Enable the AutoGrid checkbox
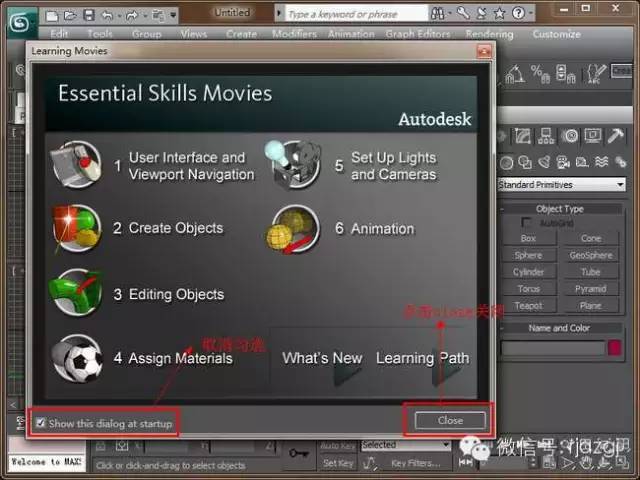Viewport: 640px width, 480px height. 528,222
